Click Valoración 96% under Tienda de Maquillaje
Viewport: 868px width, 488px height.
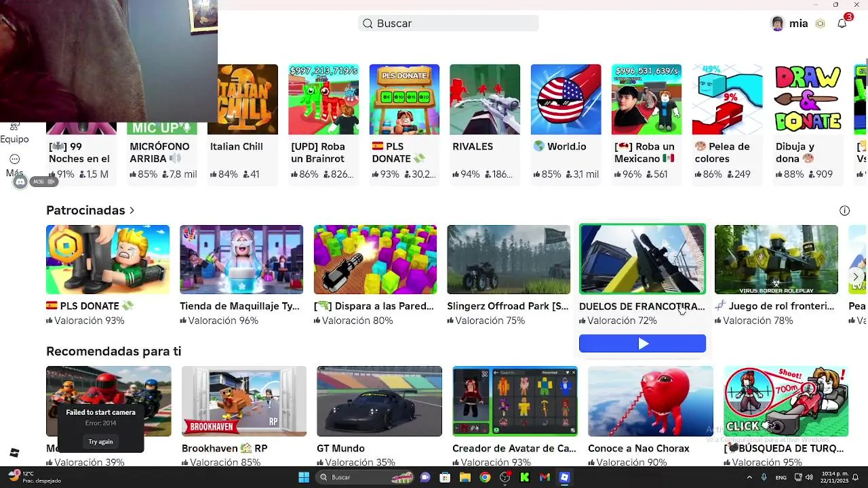tap(219, 321)
